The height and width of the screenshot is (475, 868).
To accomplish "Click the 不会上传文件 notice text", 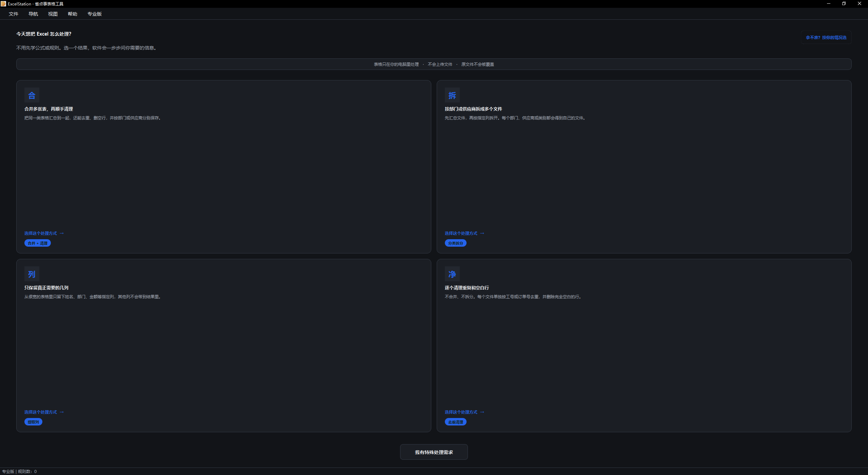I will [x=440, y=64].
